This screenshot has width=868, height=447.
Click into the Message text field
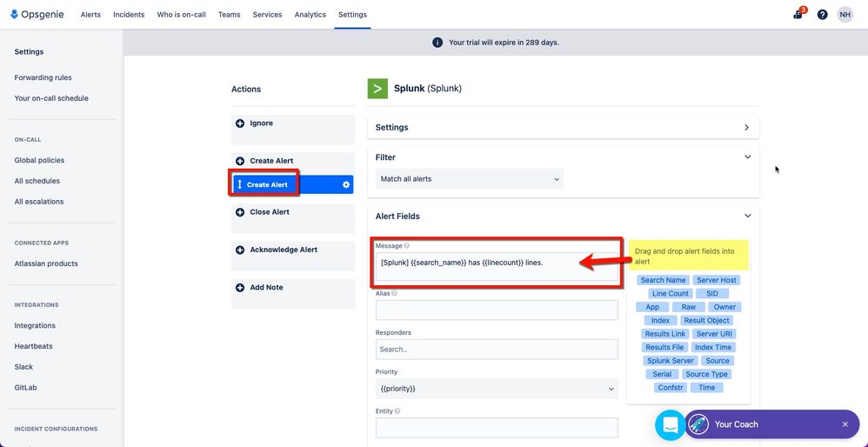(497, 267)
